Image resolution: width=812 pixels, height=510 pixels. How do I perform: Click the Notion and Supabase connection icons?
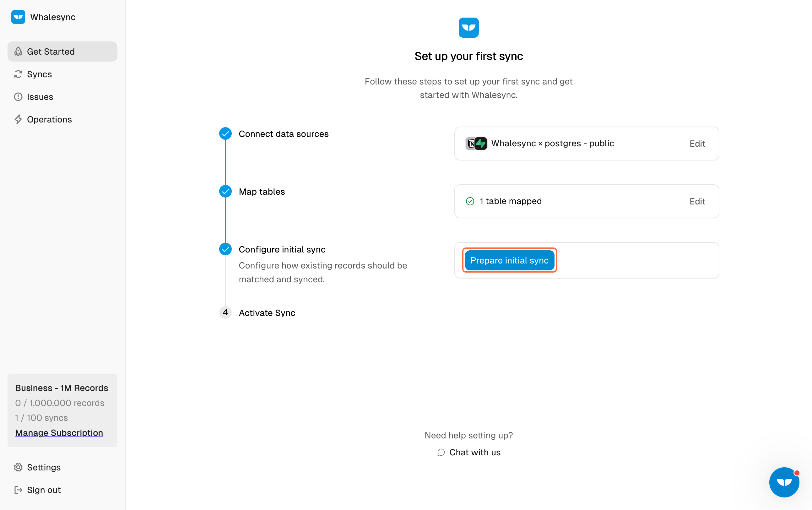pos(476,143)
